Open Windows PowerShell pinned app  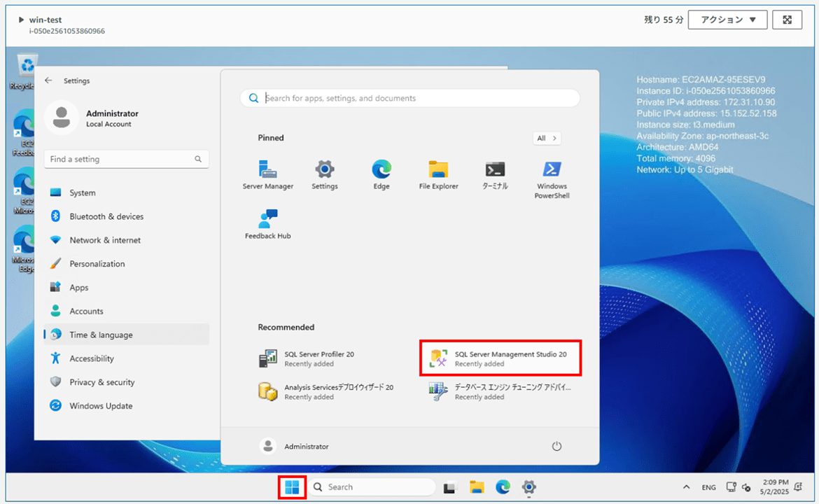tap(552, 180)
